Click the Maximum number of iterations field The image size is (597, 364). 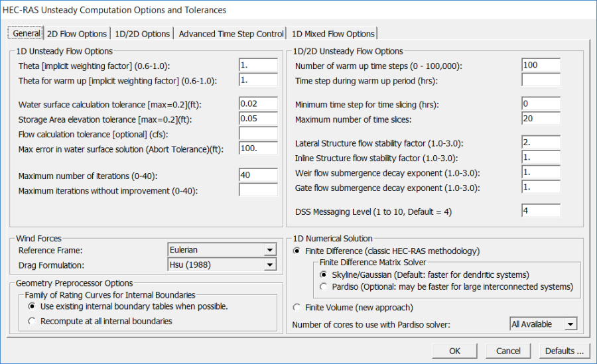tap(258, 175)
